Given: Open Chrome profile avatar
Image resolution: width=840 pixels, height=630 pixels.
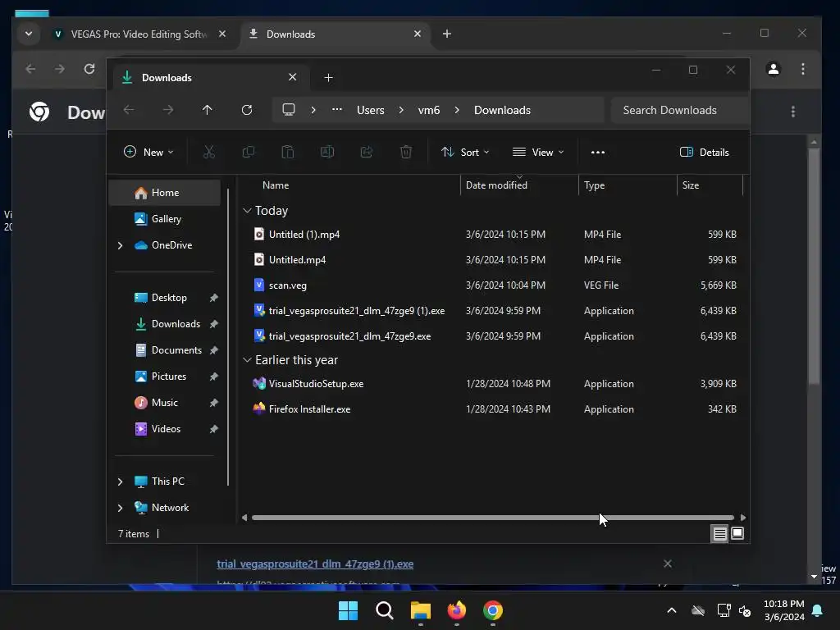Looking at the screenshot, I should point(773,69).
